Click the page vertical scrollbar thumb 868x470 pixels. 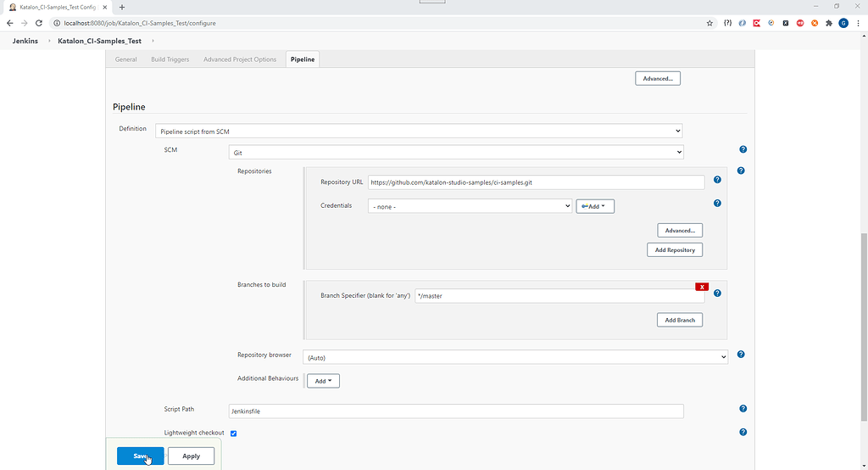864,327
